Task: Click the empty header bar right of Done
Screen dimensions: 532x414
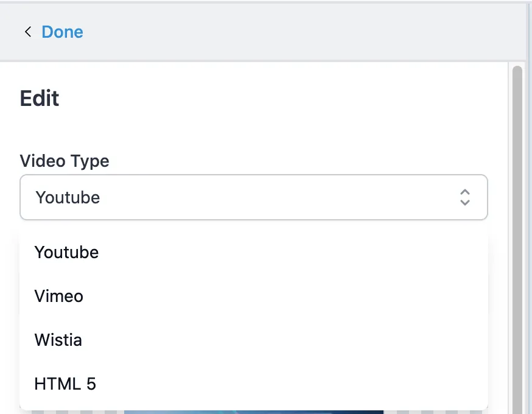Action: pos(304,32)
